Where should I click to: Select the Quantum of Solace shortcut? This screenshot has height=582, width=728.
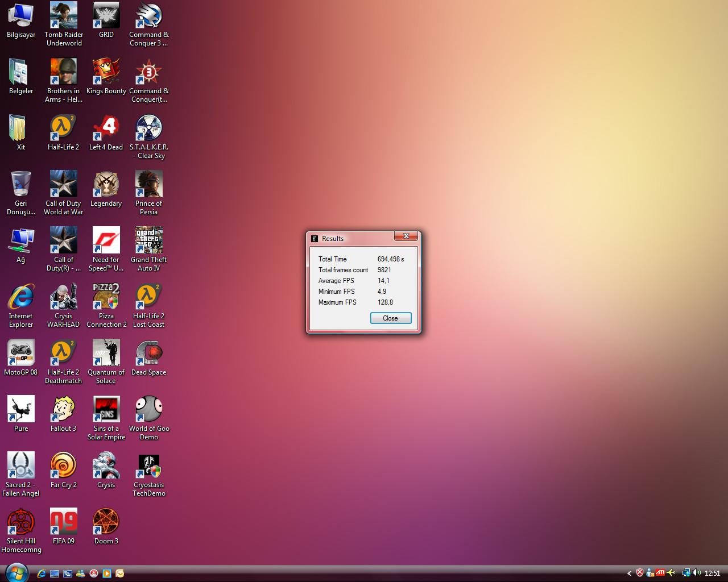pyautogui.click(x=106, y=361)
